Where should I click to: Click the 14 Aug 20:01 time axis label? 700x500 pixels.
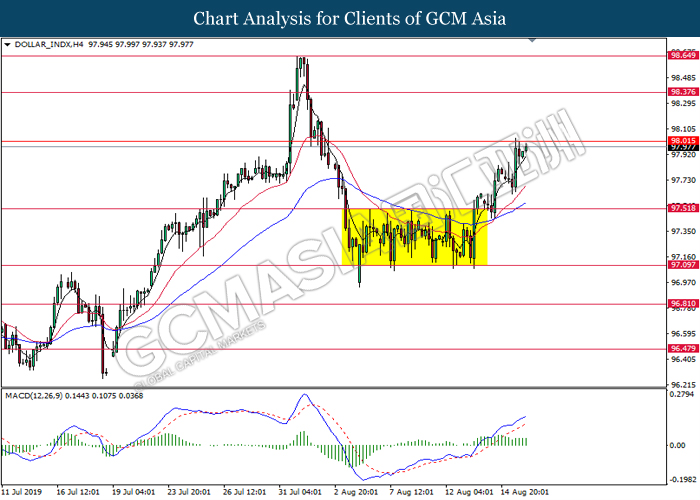pos(522,492)
